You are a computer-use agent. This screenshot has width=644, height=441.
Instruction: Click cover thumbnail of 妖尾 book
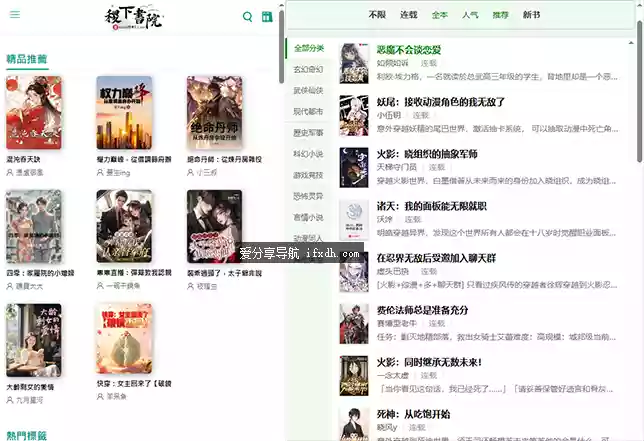[354, 115]
